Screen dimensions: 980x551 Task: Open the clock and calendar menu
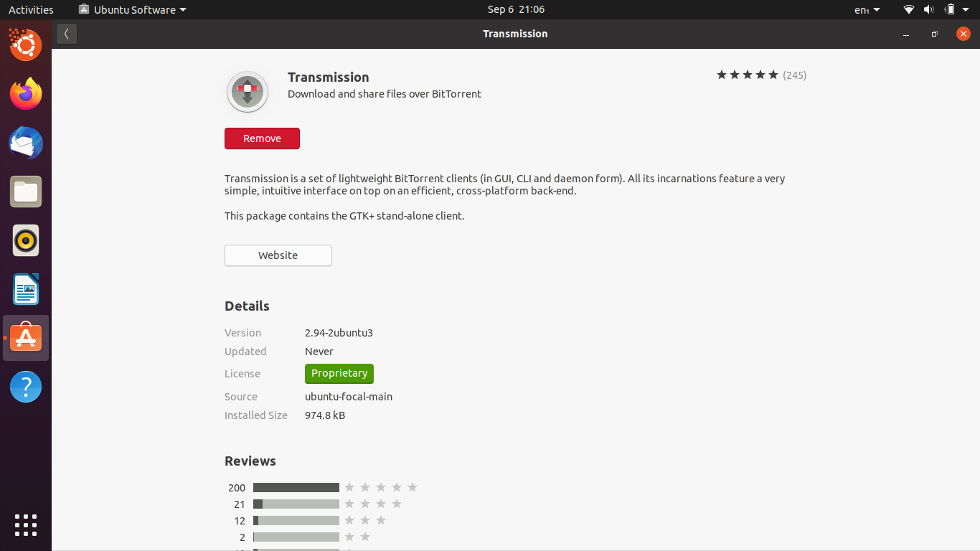(516, 9)
